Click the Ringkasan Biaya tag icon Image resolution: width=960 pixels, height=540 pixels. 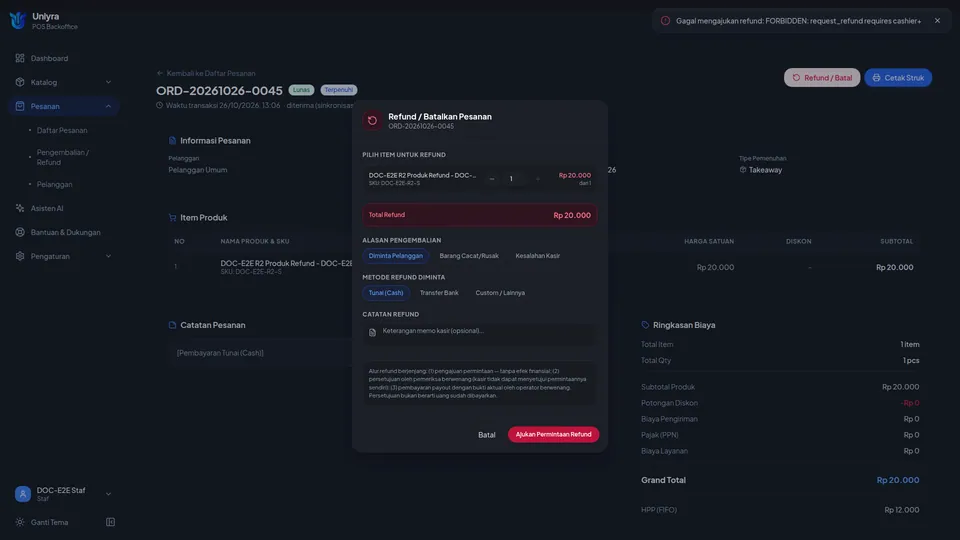click(x=645, y=325)
